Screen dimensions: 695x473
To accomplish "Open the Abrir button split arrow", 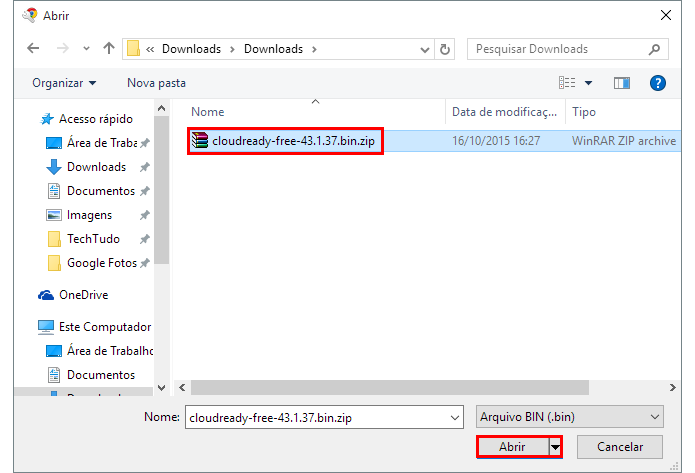I will 555,447.
